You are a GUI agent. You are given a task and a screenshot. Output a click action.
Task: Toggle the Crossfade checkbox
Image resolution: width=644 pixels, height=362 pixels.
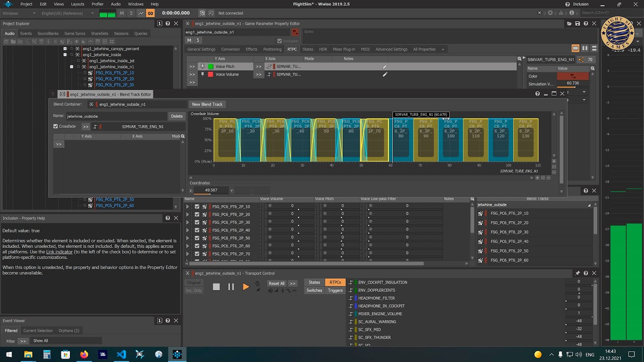point(56,126)
